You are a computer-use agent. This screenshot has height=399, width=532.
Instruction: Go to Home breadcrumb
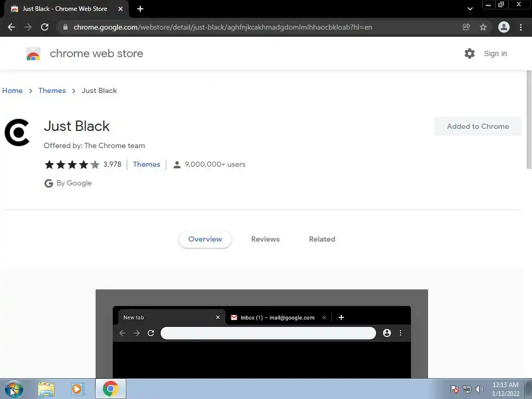coord(12,90)
